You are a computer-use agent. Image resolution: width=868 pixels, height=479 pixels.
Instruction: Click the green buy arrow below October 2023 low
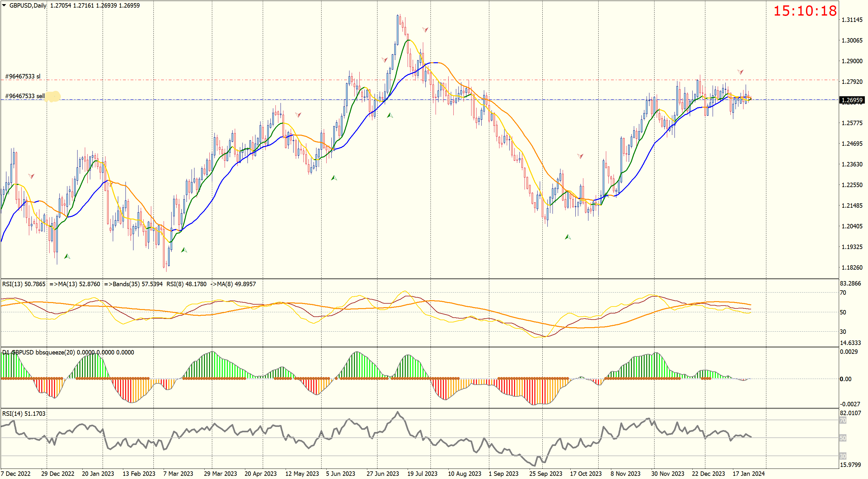click(568, 237)
